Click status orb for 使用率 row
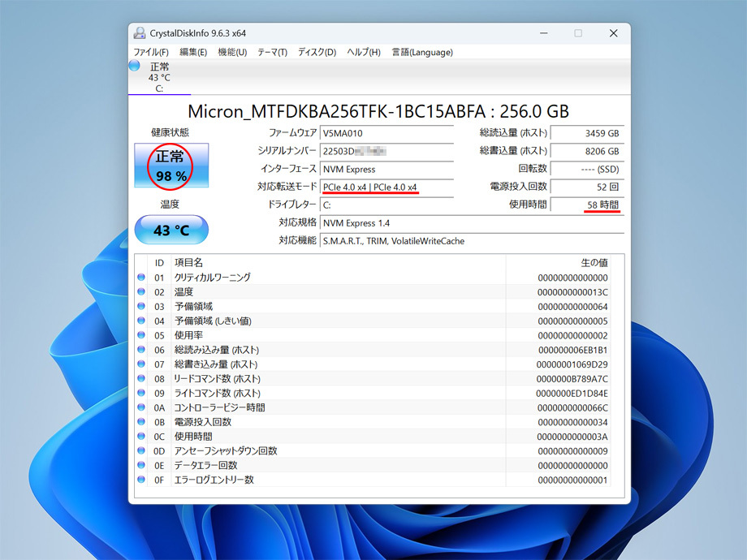The image size is (747, 560). pos(141,334)
